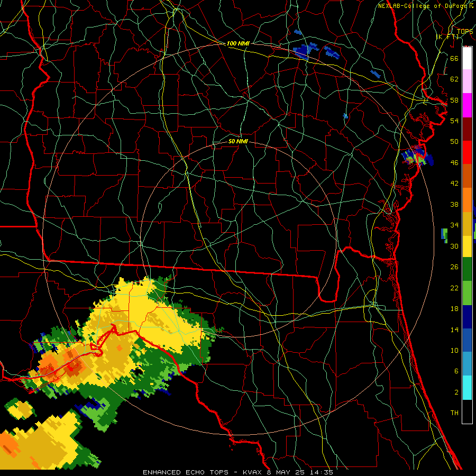Click the 38 legend value
This screenshot has width=476, height=476.
pyautogui.click(x=454, y=204)
